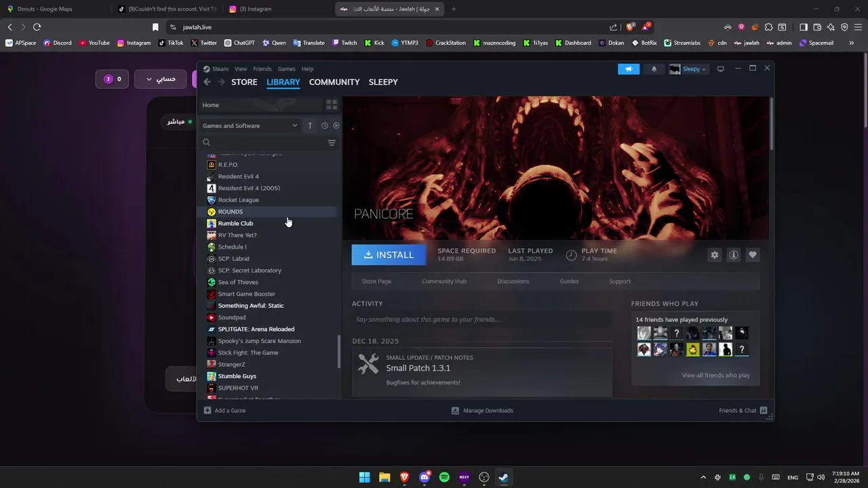868x488 pixels.
Task: Open Spotify from the taskbar
Action: pyautogui.click(x=444, y=477)
